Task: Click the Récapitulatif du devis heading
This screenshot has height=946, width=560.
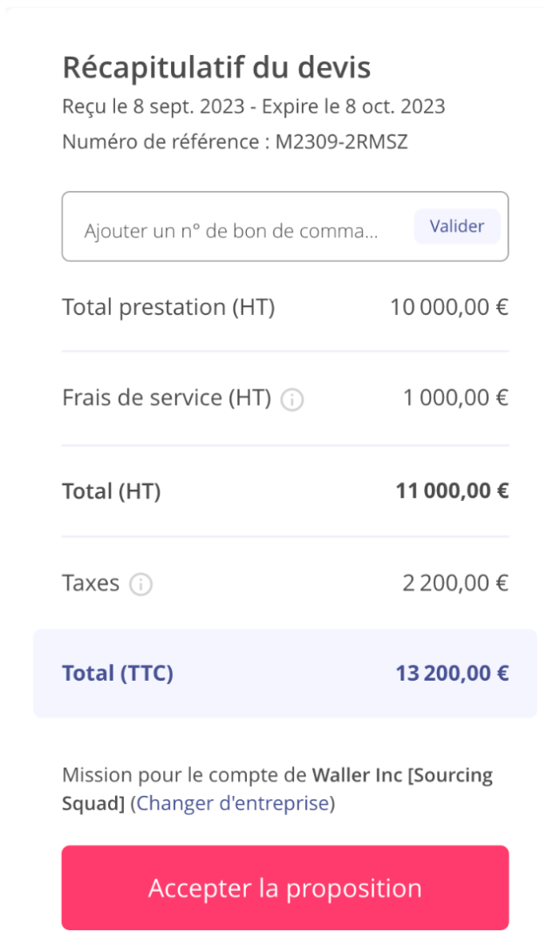Action: coord(216,67)
